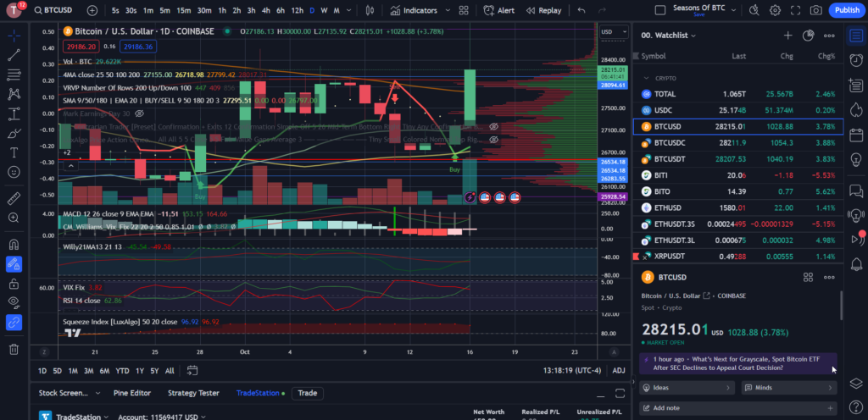Open the object tree layers icon
The height and width of the screenshot is (420, 868).
click(856, 383)
